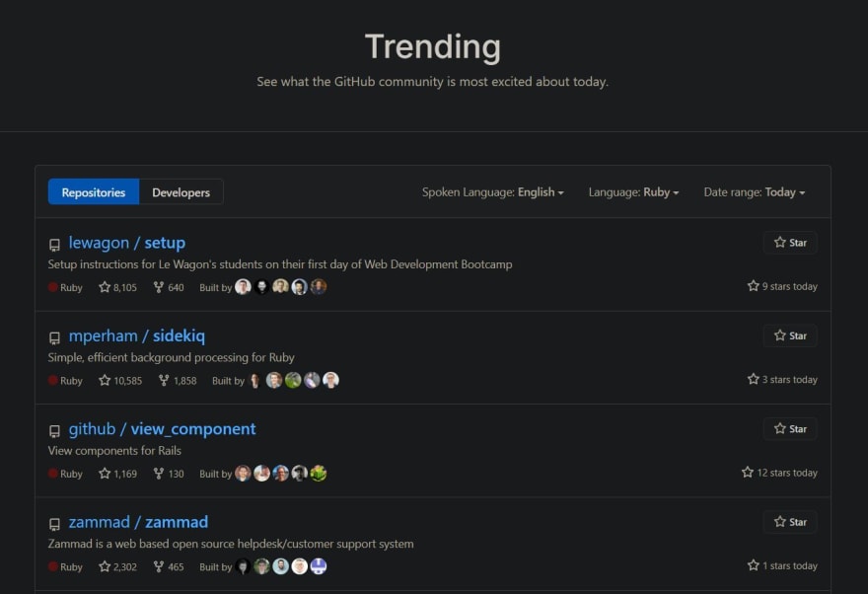The height and width of the screenshot is (594, 868).
Task: Open the lewagon / setup repository link
Action: click(x=127, y=243)
